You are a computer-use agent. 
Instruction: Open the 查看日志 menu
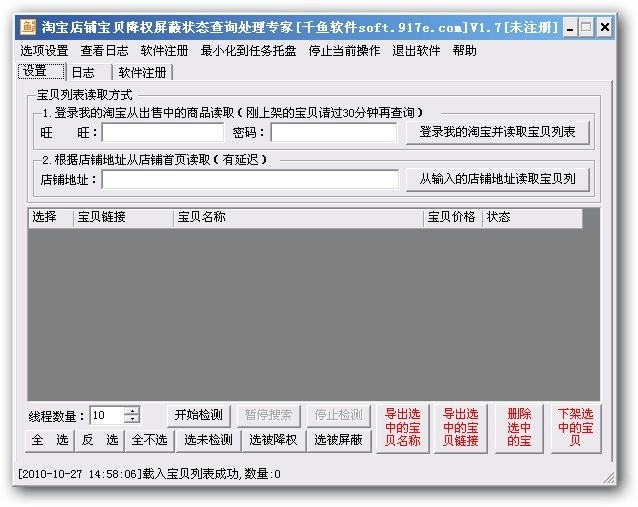(x=104, y=50)
